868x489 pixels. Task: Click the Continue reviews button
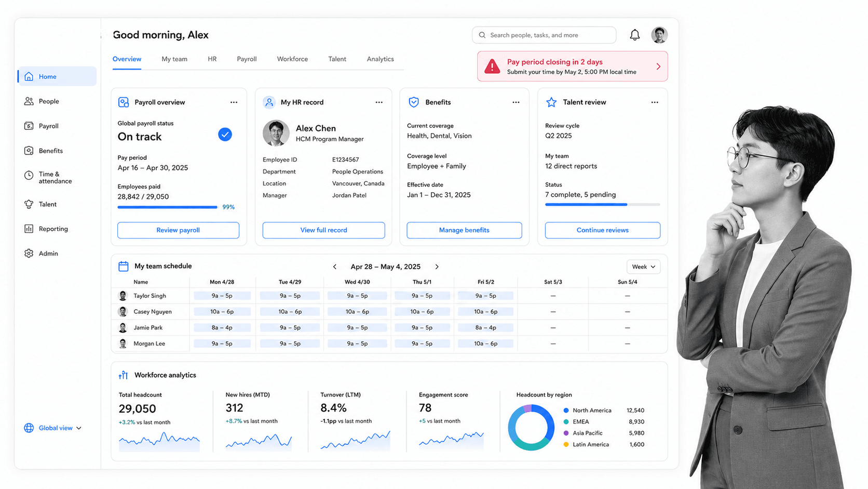603,230
